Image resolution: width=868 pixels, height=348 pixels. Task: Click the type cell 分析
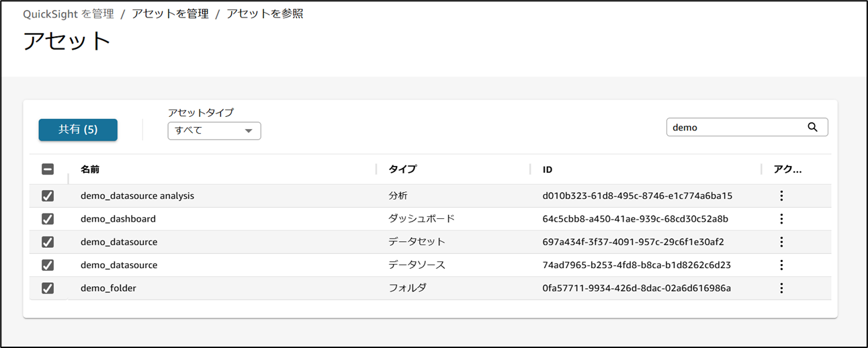[x=398, y=195]
